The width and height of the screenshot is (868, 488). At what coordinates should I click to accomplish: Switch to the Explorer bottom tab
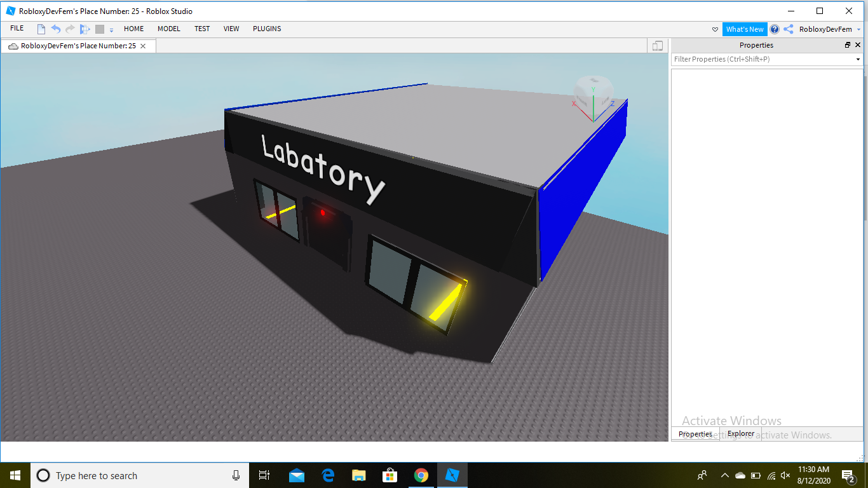coord(741,434)
